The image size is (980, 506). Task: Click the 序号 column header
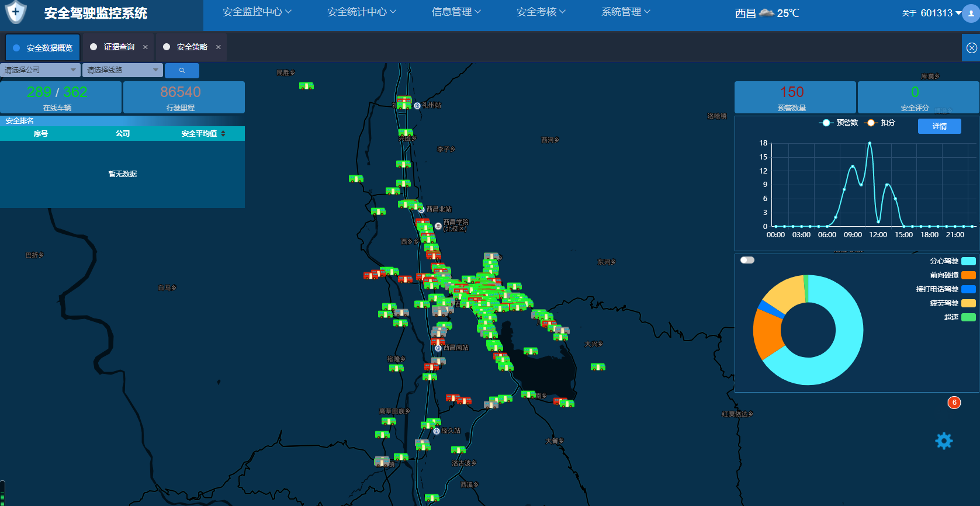[41, 134]
